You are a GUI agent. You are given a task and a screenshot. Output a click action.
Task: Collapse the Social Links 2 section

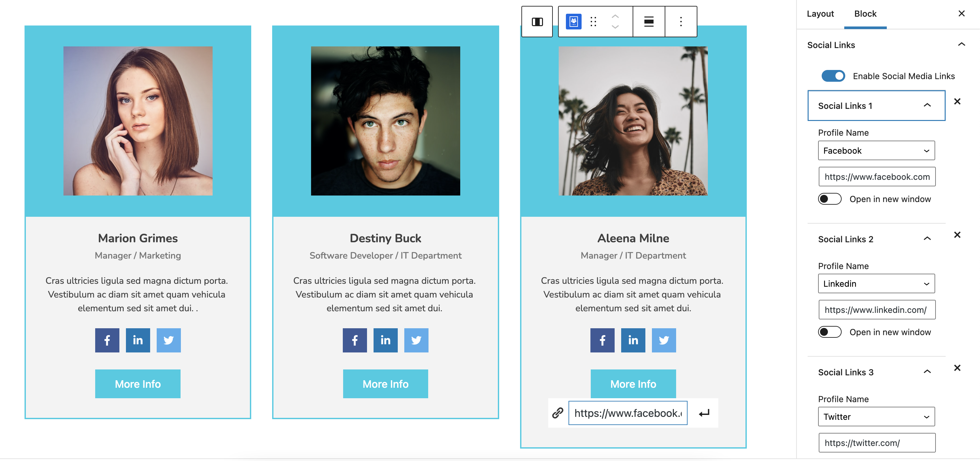927,238
